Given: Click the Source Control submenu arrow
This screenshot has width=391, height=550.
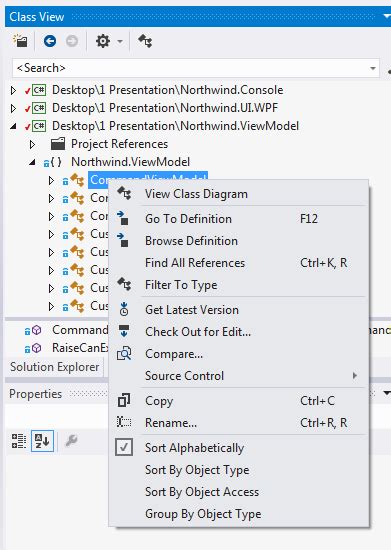Looking at the screenshot, I should (x=355, y=376).
